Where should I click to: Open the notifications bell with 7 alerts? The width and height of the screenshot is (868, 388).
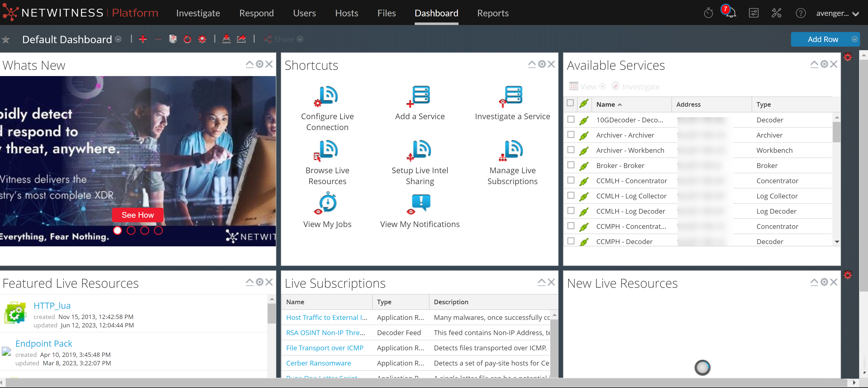pos(730,13)
